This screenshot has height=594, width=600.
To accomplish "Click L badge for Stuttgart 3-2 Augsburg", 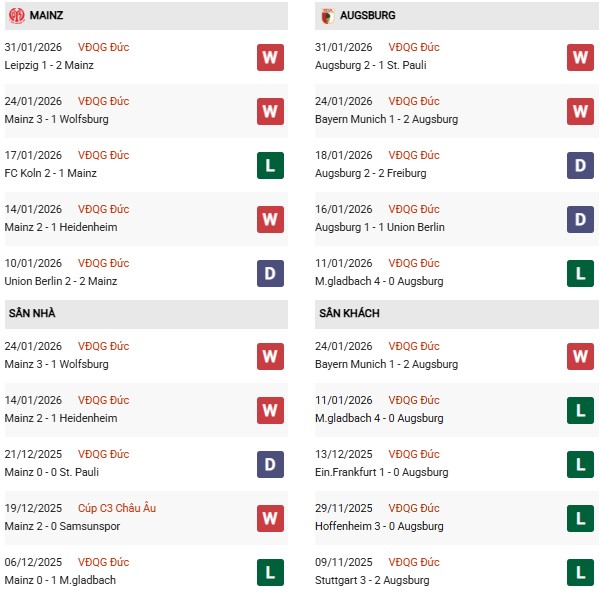I will (x=581, y=572).
